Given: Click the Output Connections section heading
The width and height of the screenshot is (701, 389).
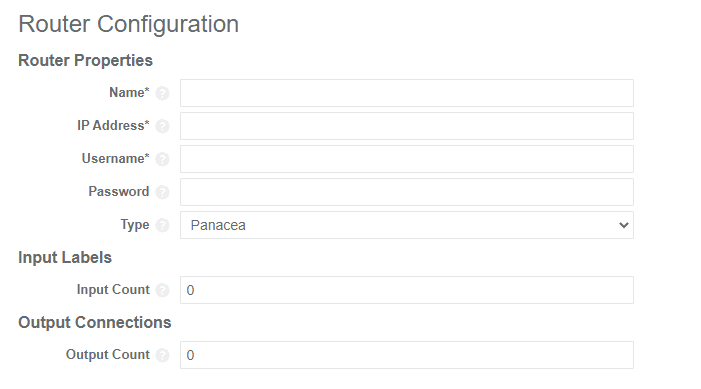Looking at the screenshot, I should tap(95, 322).
